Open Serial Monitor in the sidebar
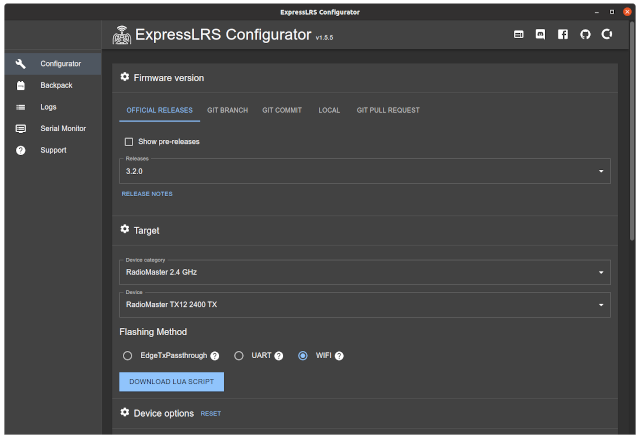Screen dimensions: 640x439 pyautogui.click(x=53, y=129)
